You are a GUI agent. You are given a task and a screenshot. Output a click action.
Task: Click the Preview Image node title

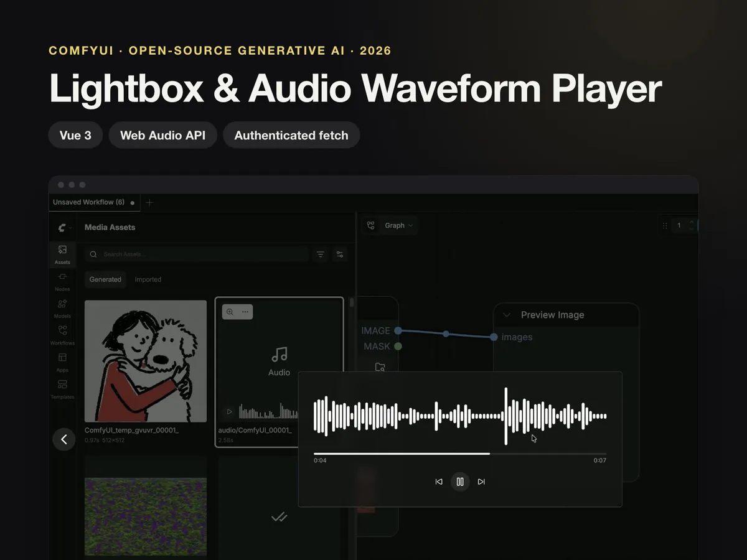pos(552,315)
